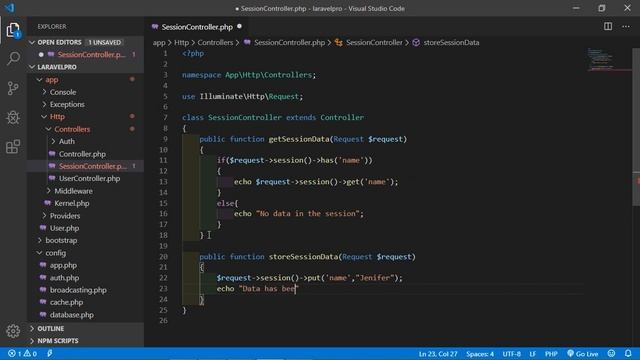The height and width of the screenshot is (360, 640).
Task: Open broadcasting.php in config folder
Action: [x=78, y=290]
